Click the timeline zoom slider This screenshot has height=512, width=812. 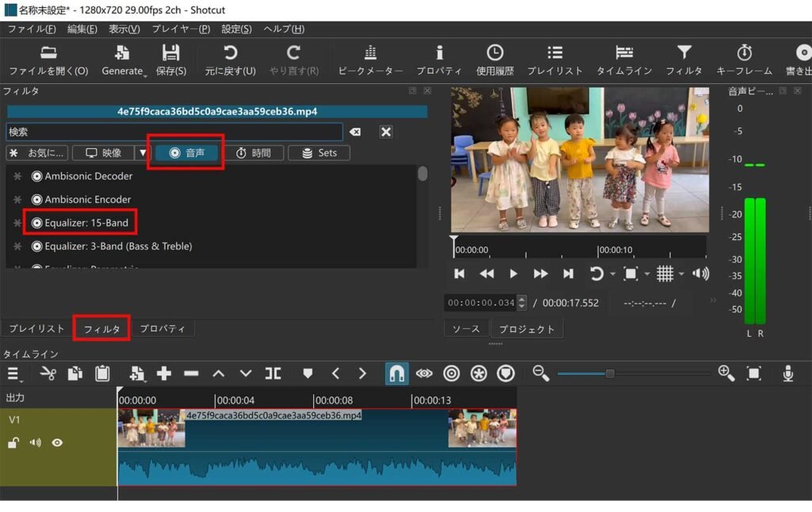click(609, 373)
